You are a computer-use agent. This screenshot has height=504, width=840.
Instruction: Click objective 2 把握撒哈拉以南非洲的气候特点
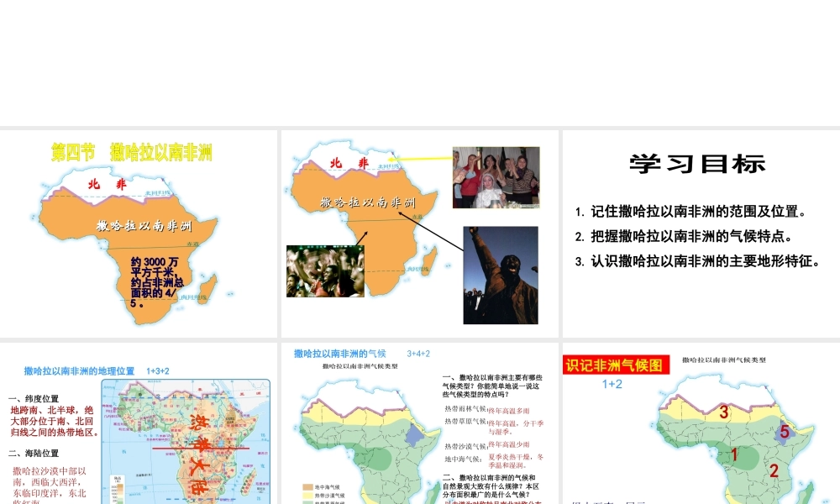[684, 236]
